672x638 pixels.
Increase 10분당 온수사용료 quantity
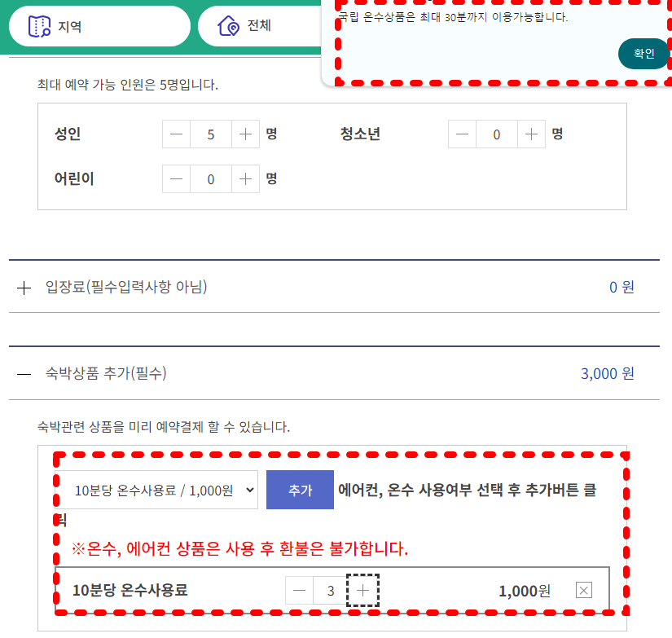click(362, 591)
